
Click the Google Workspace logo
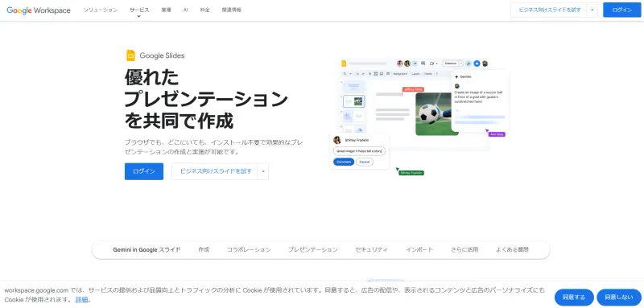click(39, 10)
